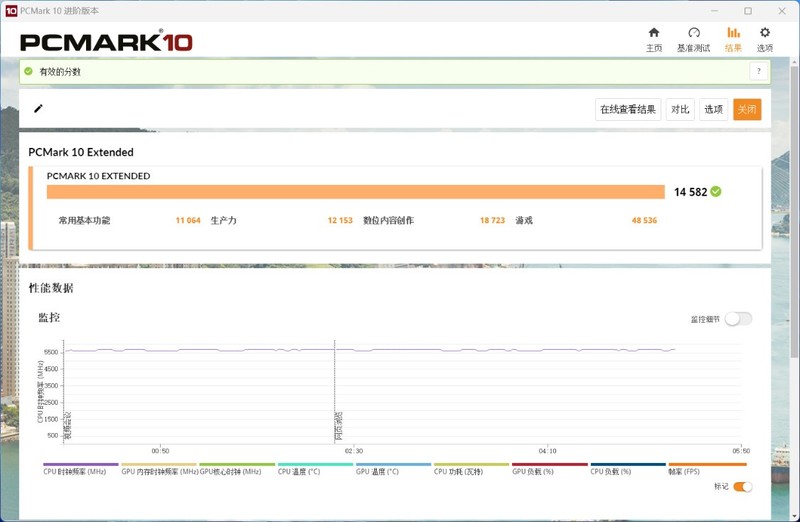Click the pencil edit name icon
This screenshot has width=800, height=522.
(38, 108)
